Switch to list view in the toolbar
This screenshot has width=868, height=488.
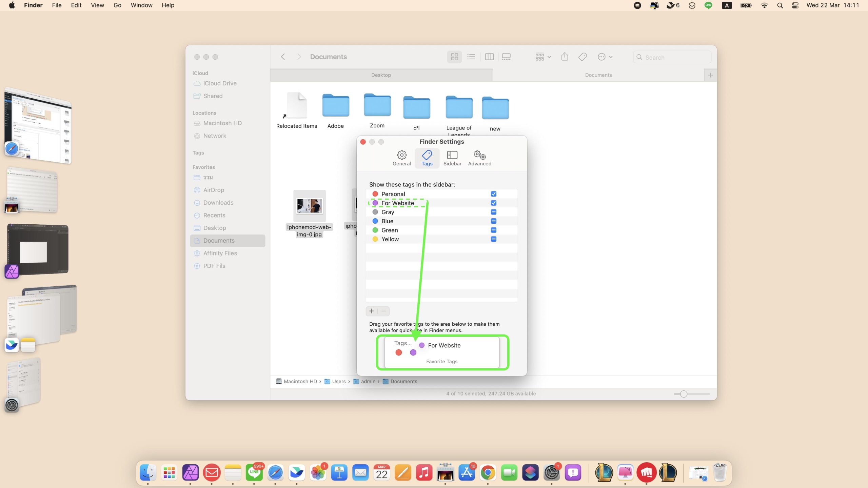pos(471,57)
